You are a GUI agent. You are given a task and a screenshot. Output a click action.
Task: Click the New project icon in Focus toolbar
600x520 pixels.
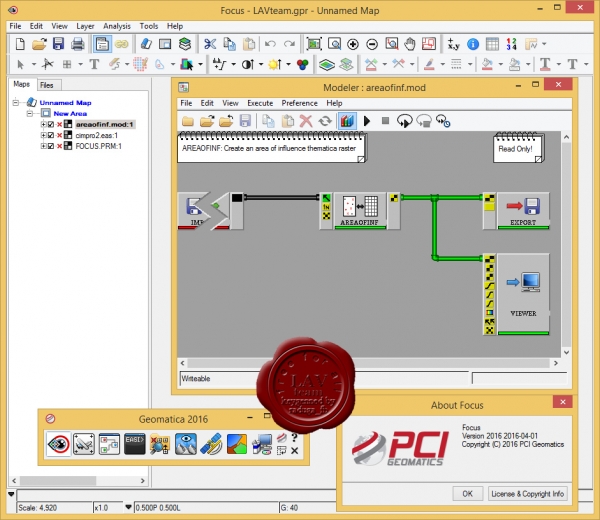[x=20, y=44]
